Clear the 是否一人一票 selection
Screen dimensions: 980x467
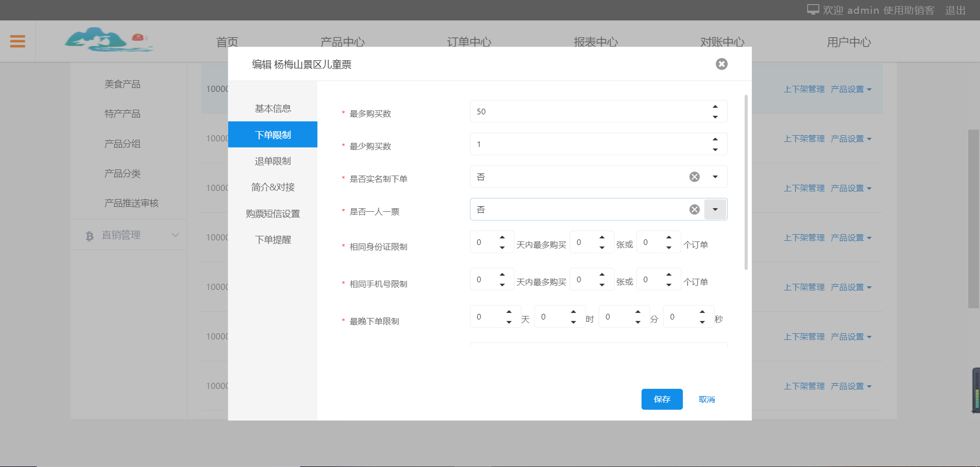tap(694, 209)
